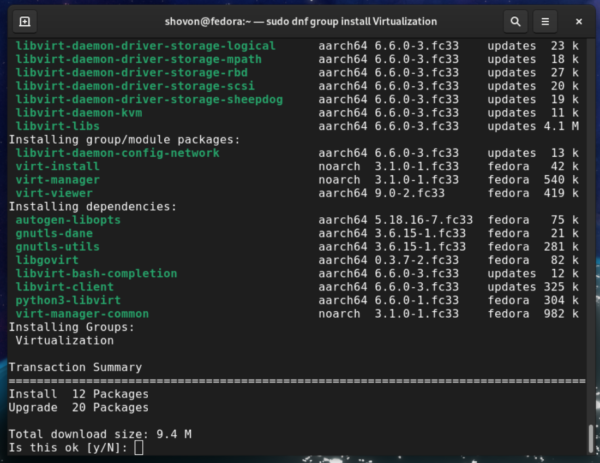
Task: Click the 'Installing dependencies:' heading
Action: 92,206
